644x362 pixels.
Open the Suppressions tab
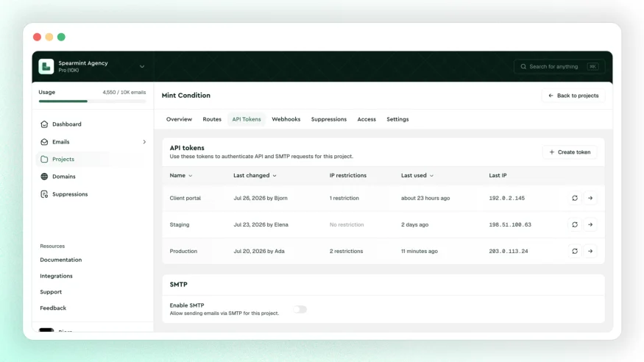point(328,119)
